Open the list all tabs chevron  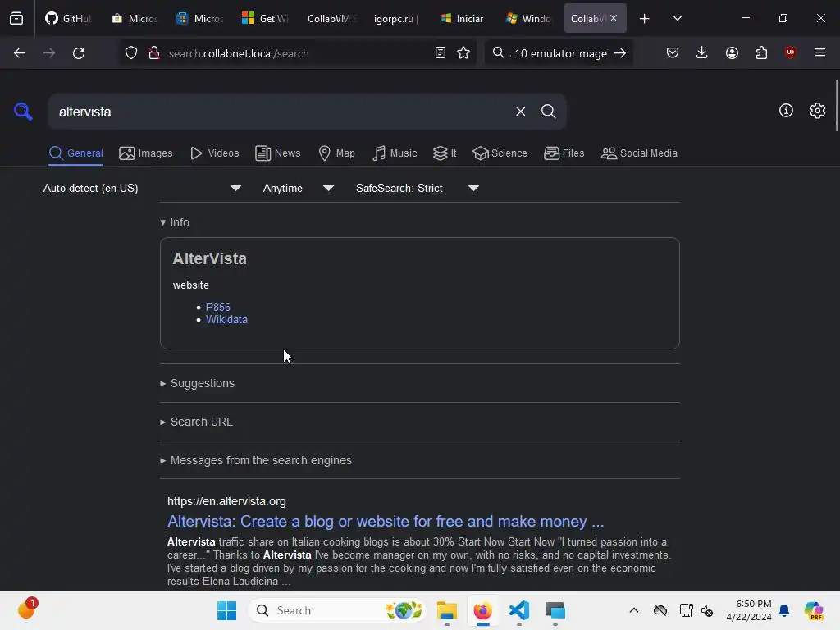tap(677, 19)
